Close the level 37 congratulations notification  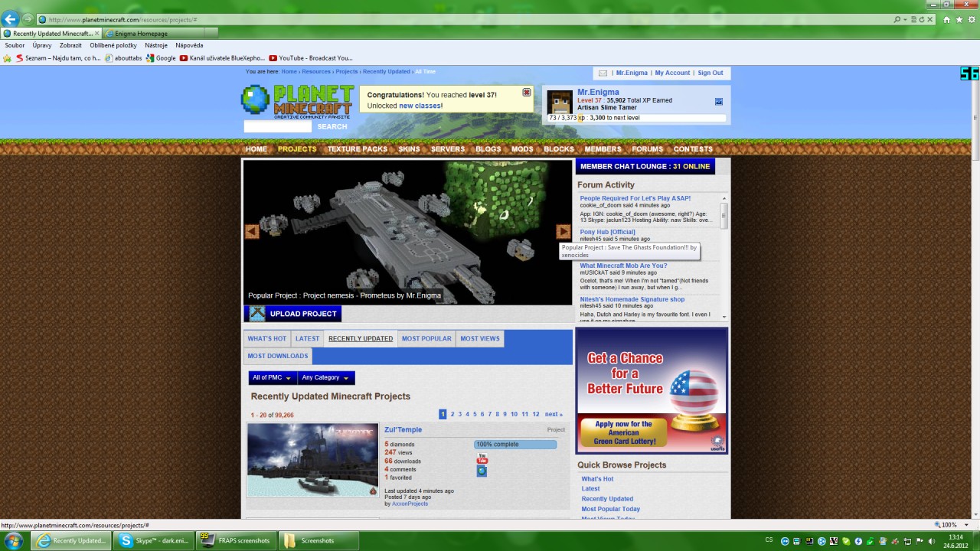pos(527,93)
